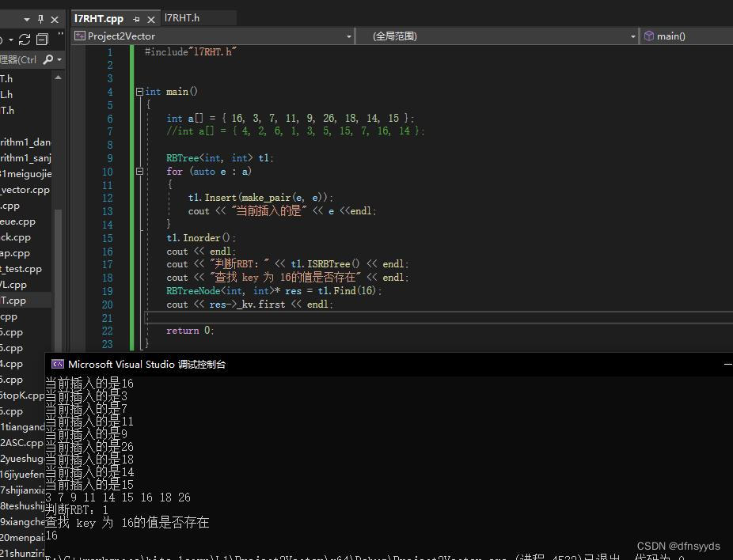Open the Project2Vector project dropdown
This screenshot has width=733, height=560.
click(x=348, y=36)
